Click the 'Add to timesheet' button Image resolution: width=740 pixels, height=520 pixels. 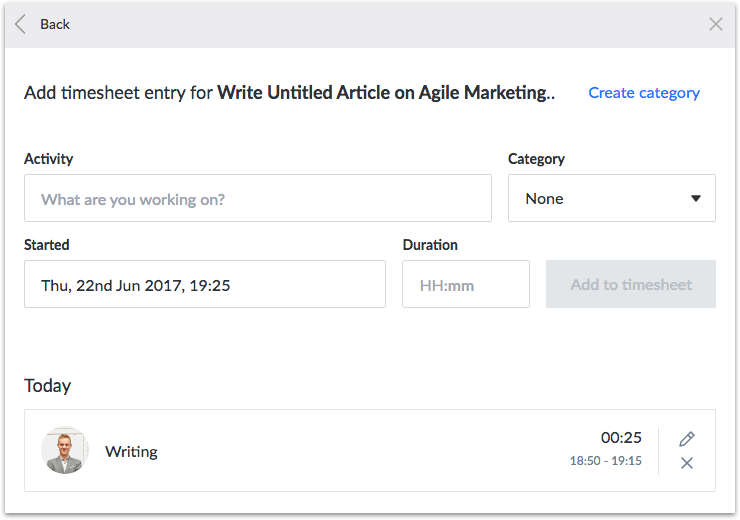[x=631, y=284]
